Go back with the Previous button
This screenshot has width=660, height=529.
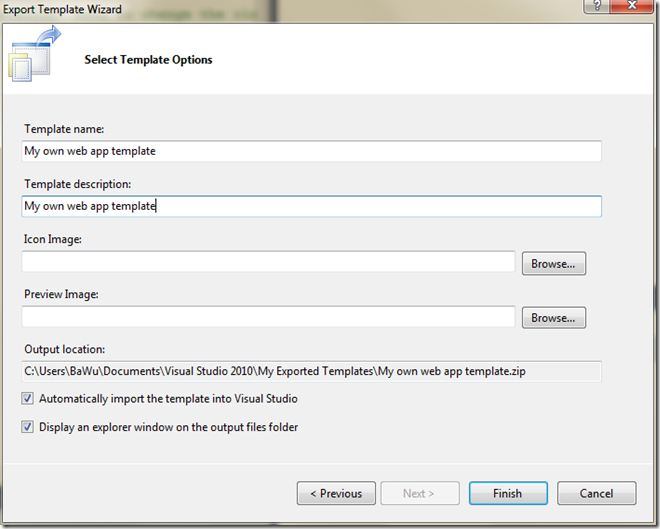point(336,493)
